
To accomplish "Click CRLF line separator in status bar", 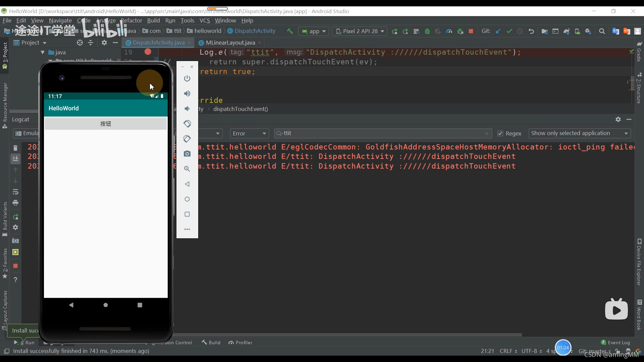I will (508, 351).
